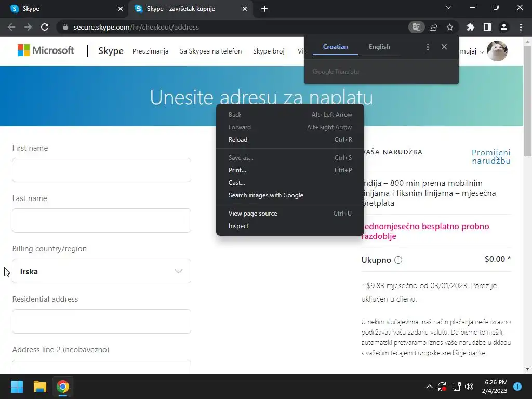
Task: Open the Windows Start menu
Action: [17, 387]
